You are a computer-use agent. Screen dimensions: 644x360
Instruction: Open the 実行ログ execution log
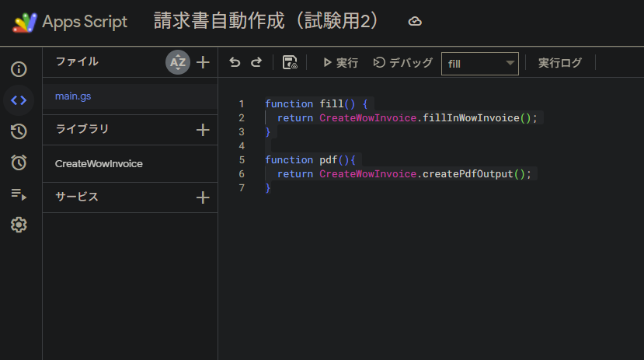560,62
